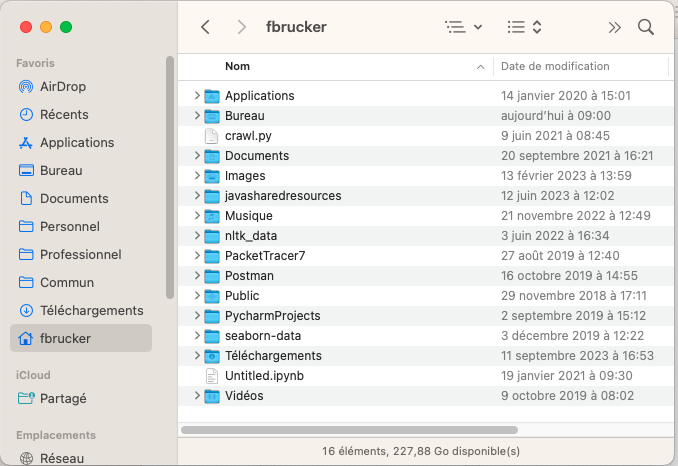Select the PacketTracer7 folder name
The height and width of the screenshot is (466, 678).
tap(265, 255)
